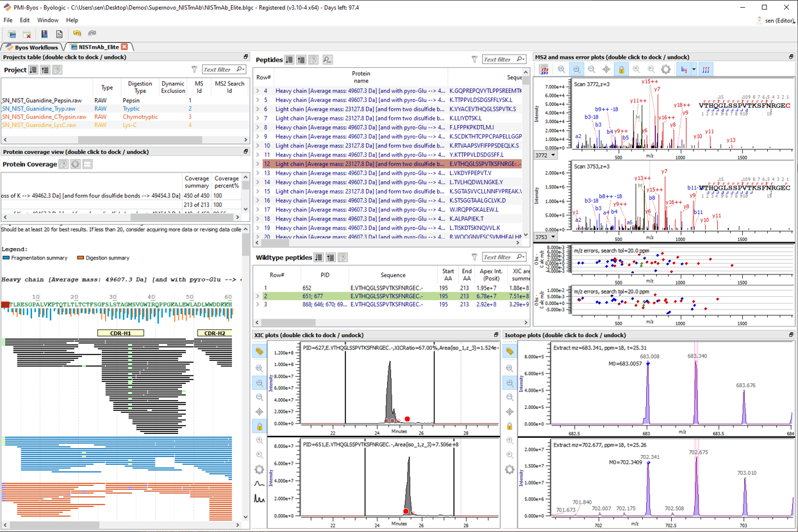Click the zoom-in magnifier in Isotope plots
The width and height of the screenshot is (798, 532).
click(x=510, y=383)
